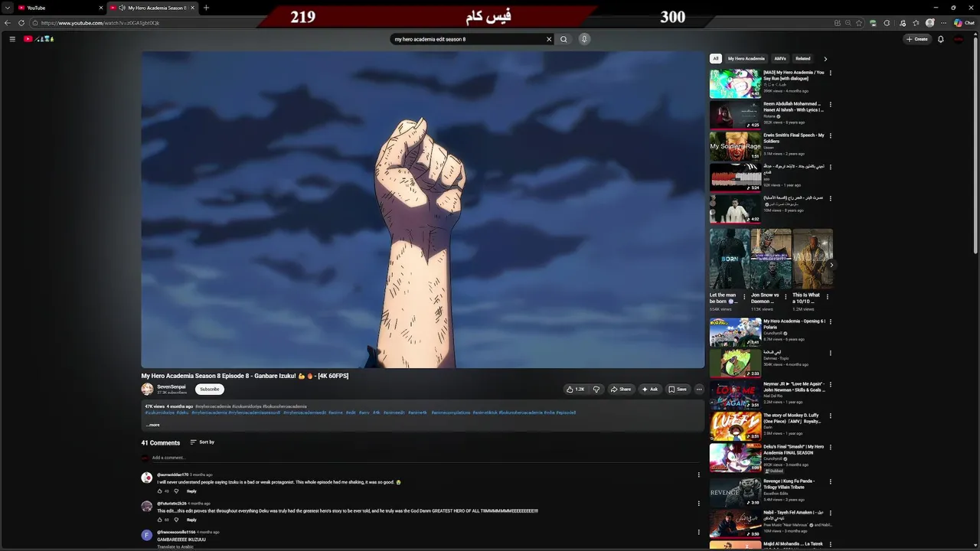
Task: Reload the page in the browser
Action: [x=21, y=23]
